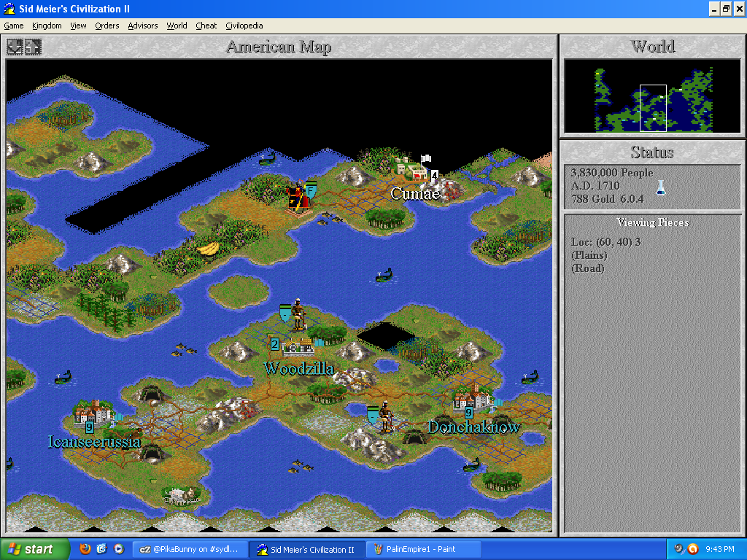The image size is (747, 560).
Task: Click the '(Plains)' terrain text
Action: click(x=589, y=255)
